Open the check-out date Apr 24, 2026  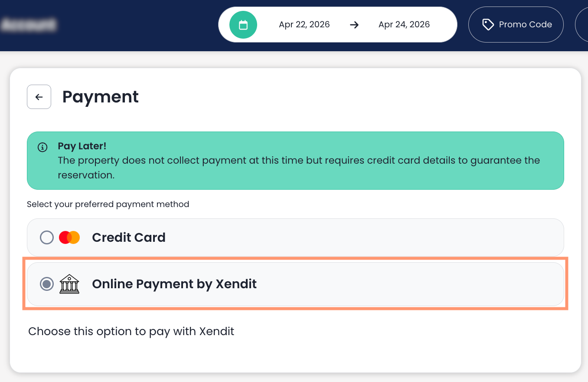click(x=404, y=25)
